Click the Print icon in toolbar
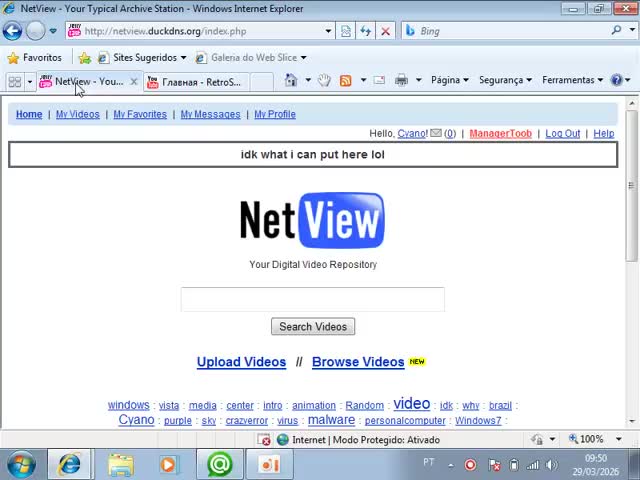Screen dimensions: 640x480 (401, 80)
